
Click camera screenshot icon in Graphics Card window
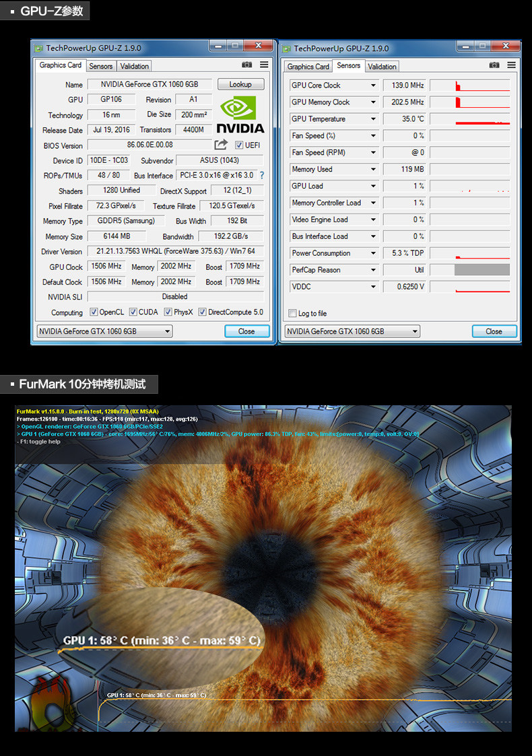tap(246, 65)
